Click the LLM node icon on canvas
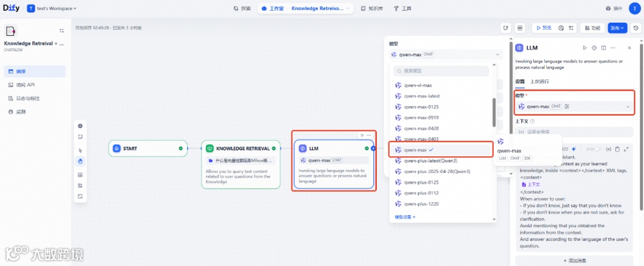 303,149
